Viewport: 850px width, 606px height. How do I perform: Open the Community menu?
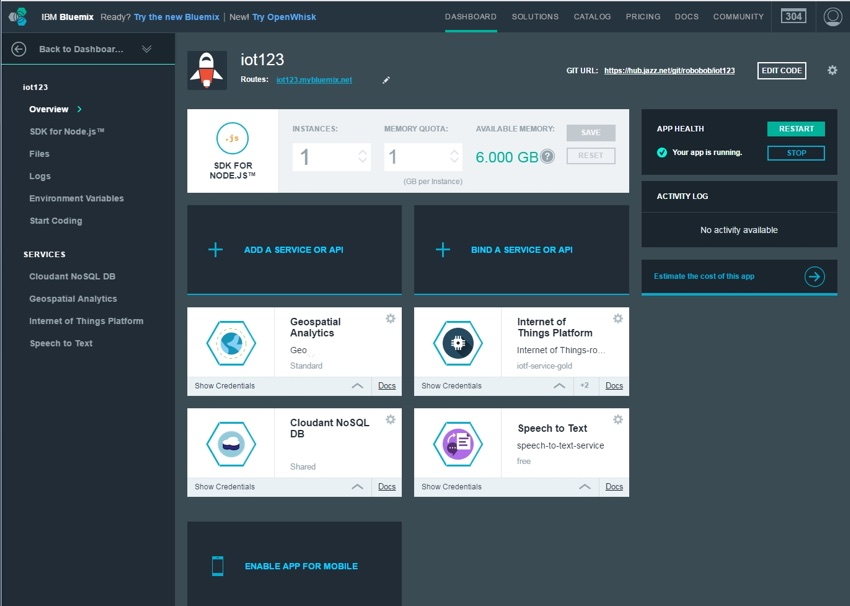click(738, 17)
